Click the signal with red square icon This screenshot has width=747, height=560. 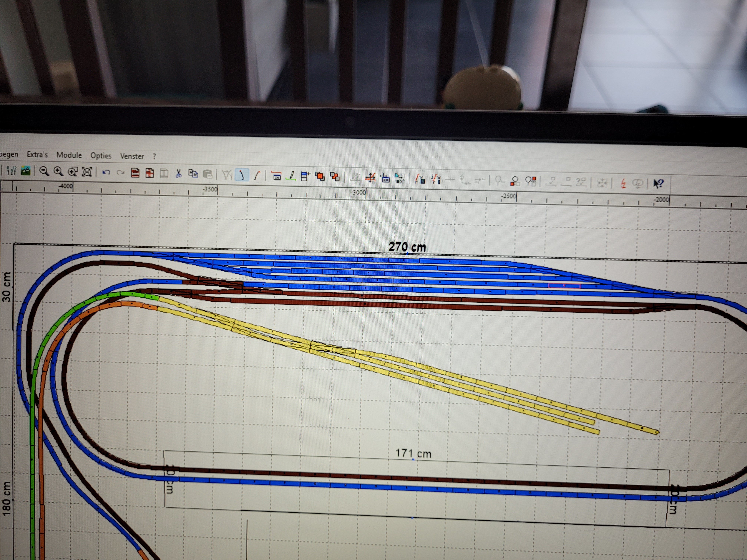pyautogui.click(x=515, y=181)
